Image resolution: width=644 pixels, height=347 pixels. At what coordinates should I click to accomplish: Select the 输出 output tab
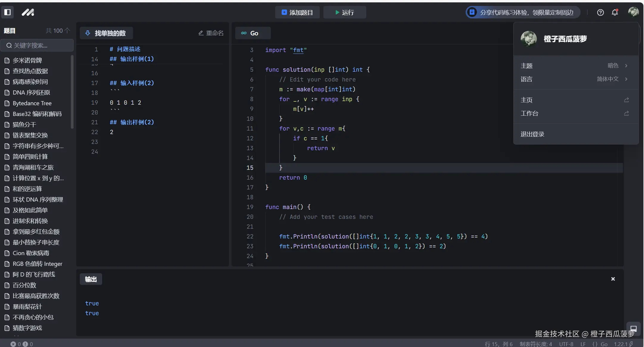click(91, 279)
